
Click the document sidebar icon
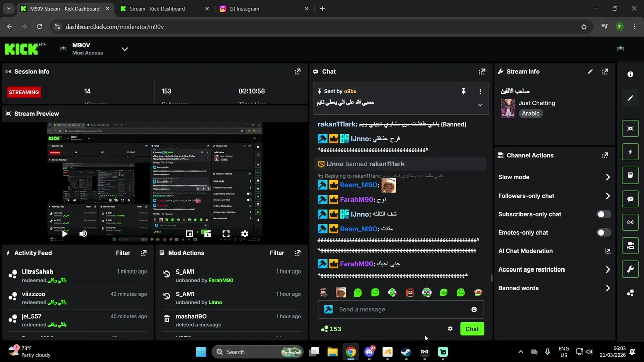click(x=630, y=175)
